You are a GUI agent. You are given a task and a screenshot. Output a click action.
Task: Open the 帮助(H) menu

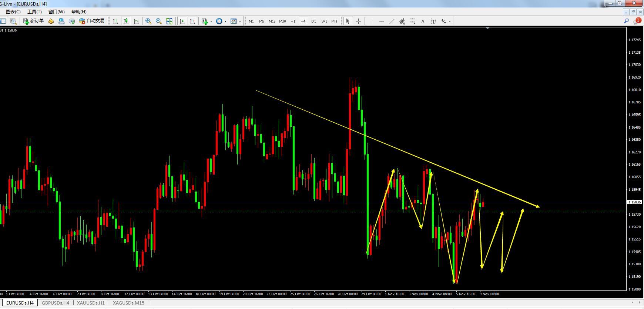pos(79,12)
